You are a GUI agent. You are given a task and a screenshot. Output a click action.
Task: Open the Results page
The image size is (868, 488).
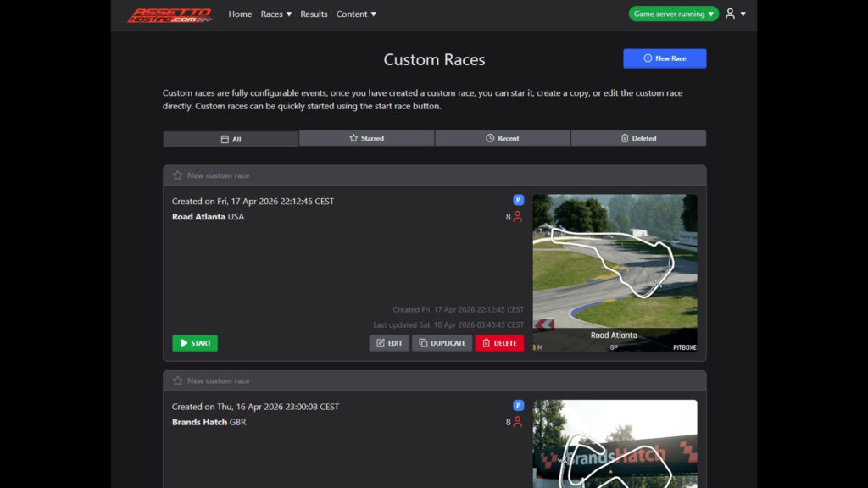[x=314, y=14]
